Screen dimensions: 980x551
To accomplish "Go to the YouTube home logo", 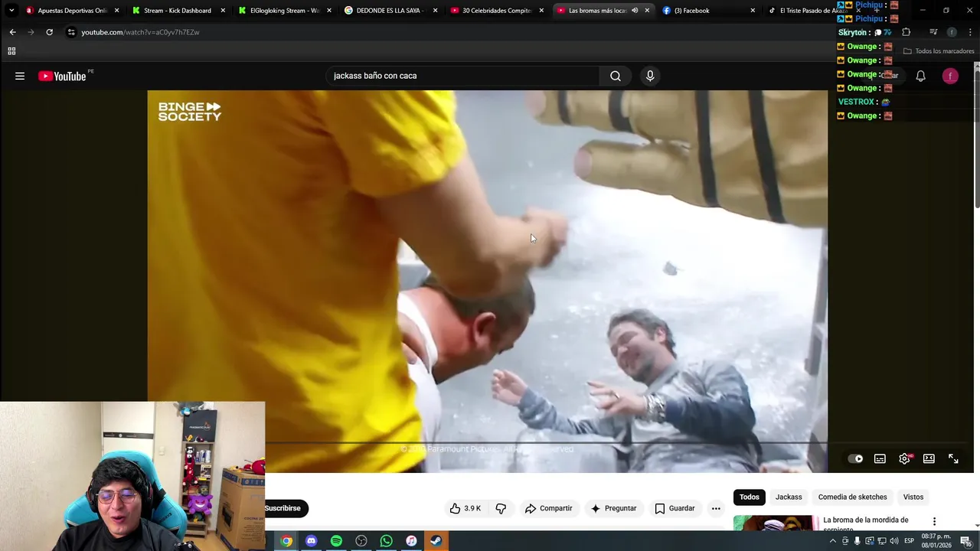I will [x=62, y=76].
